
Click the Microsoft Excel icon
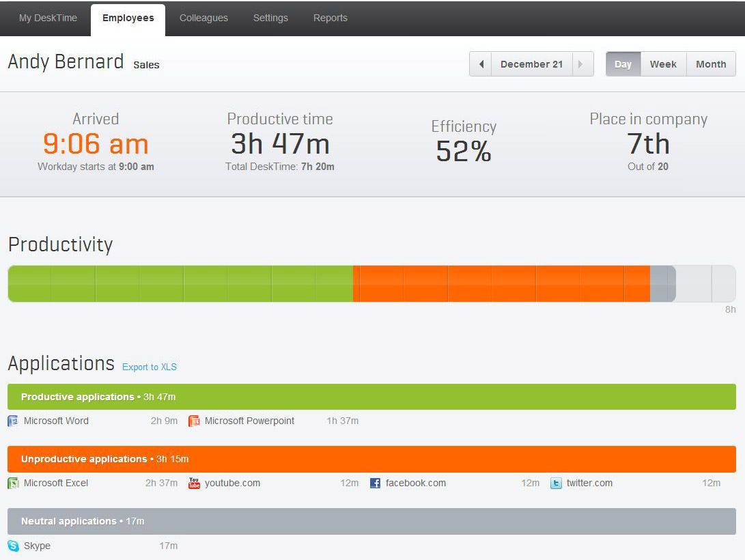click(x=13, y=483)
